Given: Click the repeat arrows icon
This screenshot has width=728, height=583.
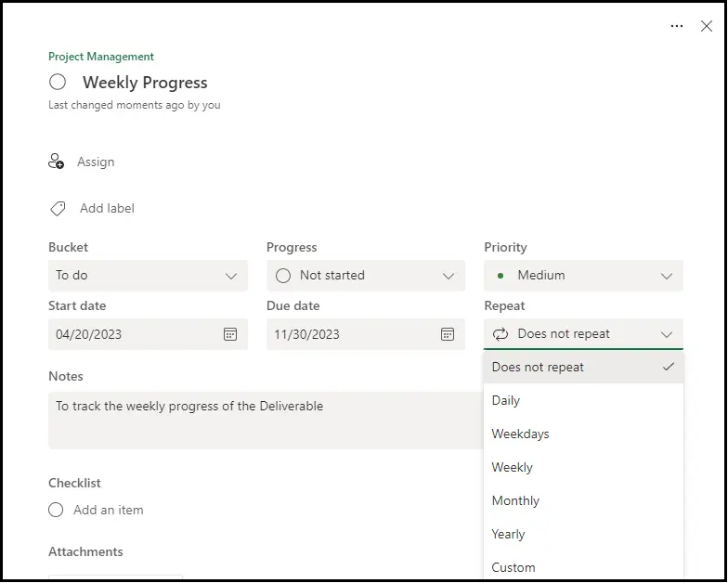Looking at the screenshot, I should tap(500, 334).
